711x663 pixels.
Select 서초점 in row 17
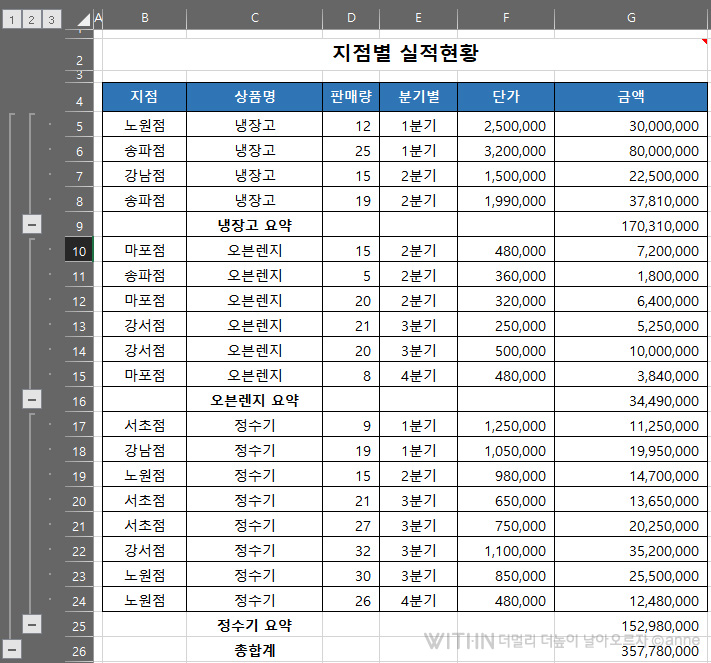click(x=145, y=425)
